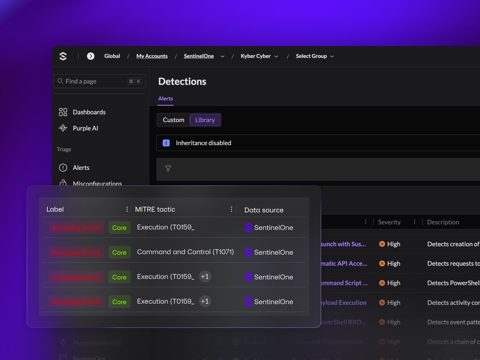Click the Inheritance disabled banner
The image size is (480, 360).
point(318,143)
